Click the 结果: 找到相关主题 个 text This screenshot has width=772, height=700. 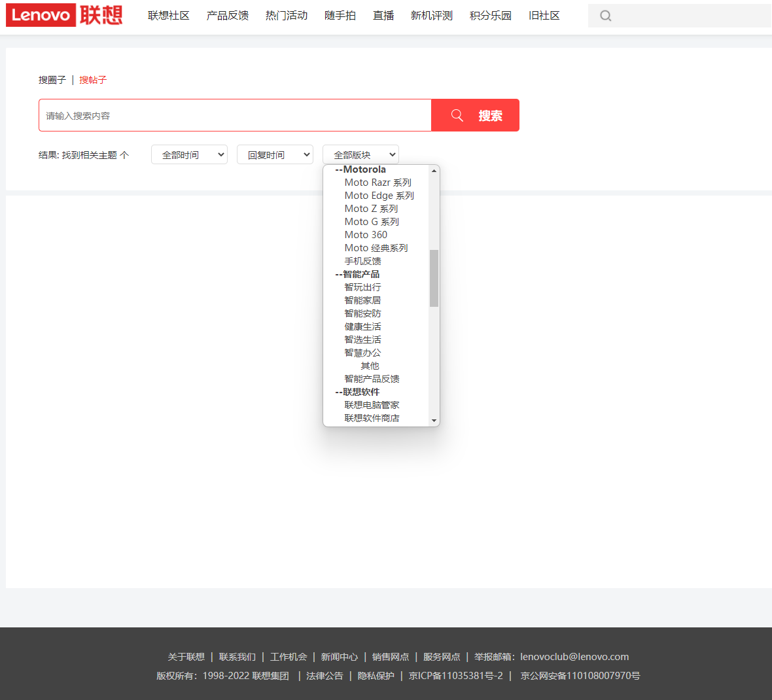click(84, 155)
